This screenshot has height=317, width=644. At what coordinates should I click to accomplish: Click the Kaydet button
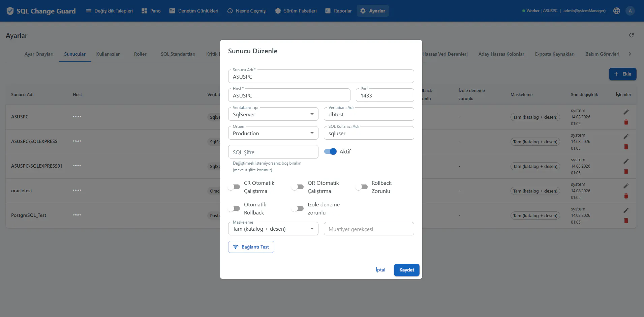[x=407, y=270]
